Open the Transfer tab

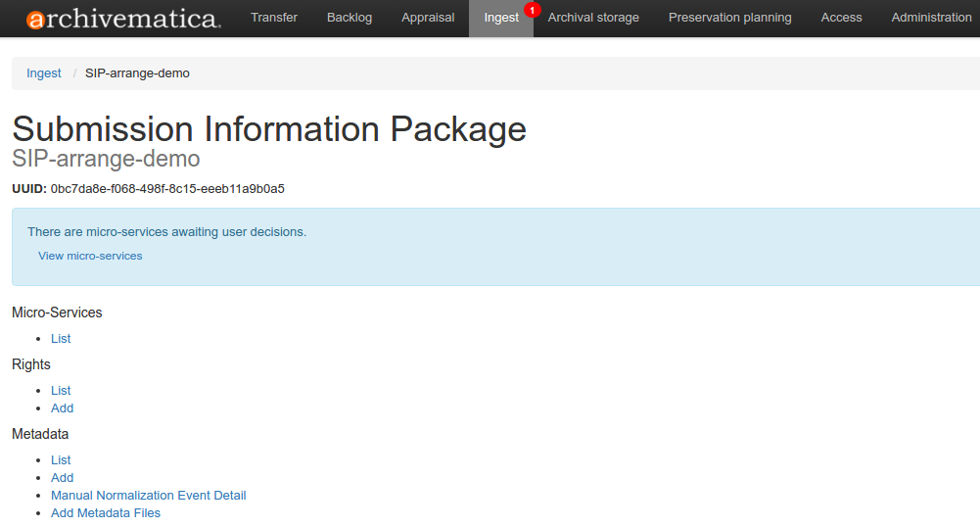274,18
